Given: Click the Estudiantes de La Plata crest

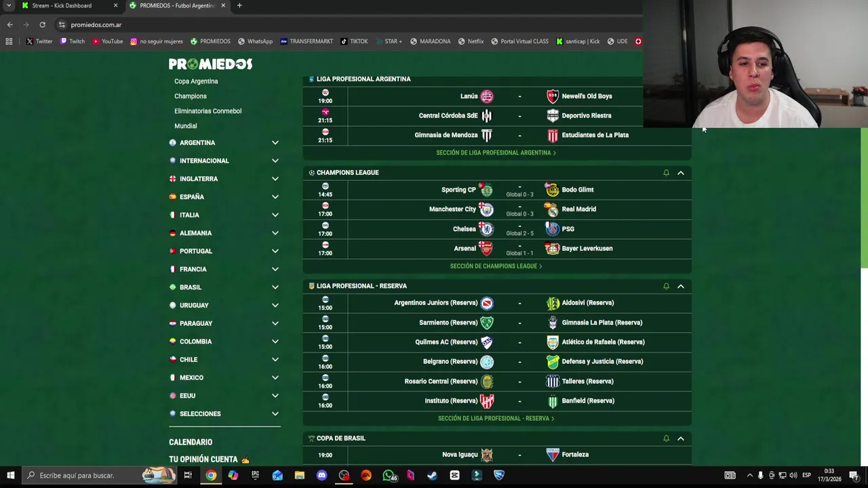Looking at the screenshot, I should [x=553, y=135].
